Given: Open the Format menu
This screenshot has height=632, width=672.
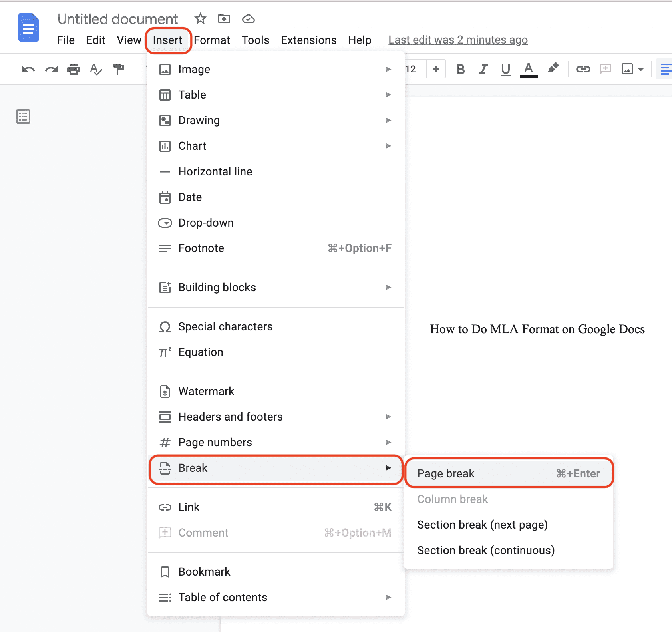Looking at the screenshot, I should click(x=212, y=40).
